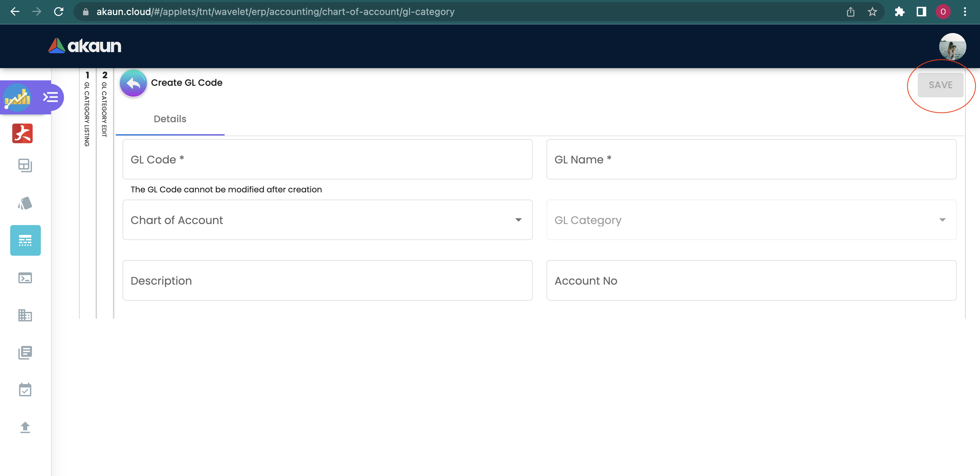Screen dimensions: 980x476
Task: Open the stacked documents sidebar icon
Action: coord(25,353)
